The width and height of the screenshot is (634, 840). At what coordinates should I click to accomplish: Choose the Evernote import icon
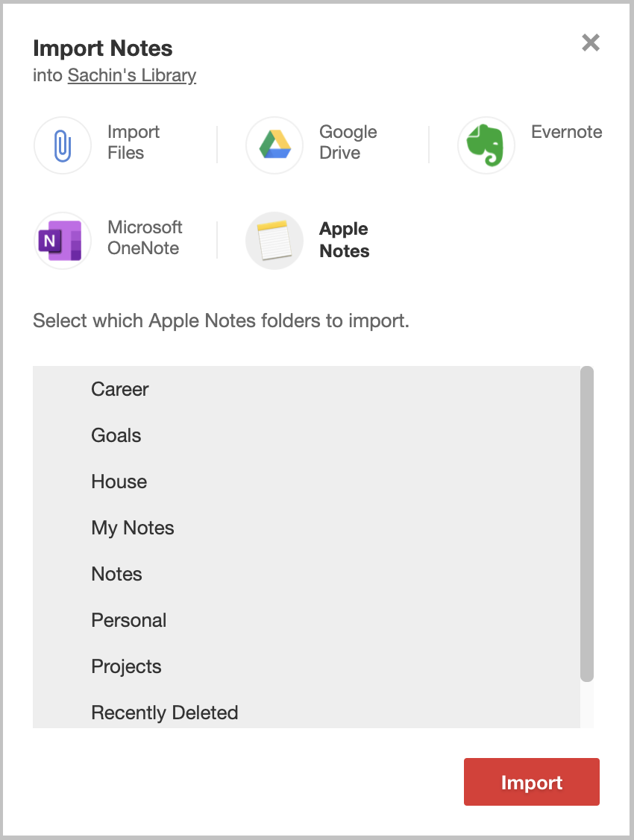[486, 145]
